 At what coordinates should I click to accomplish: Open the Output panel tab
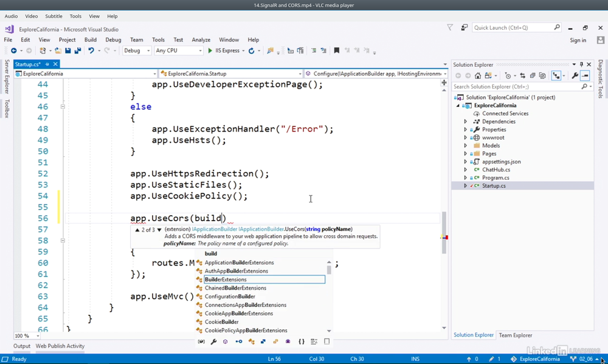22,346
